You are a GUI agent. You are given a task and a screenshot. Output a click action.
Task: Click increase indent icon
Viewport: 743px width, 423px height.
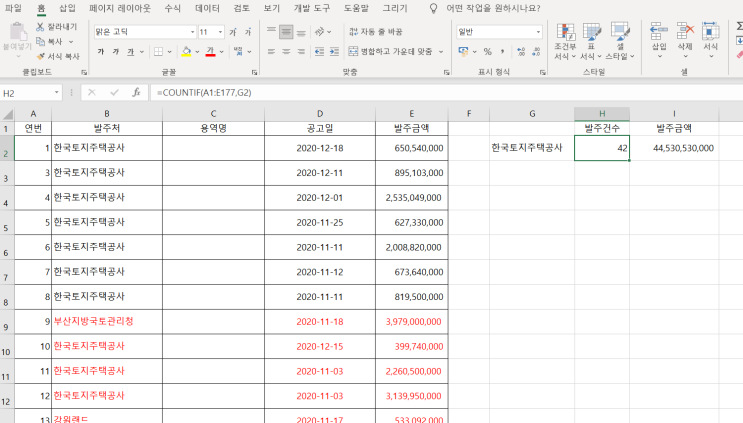point(335,52)
